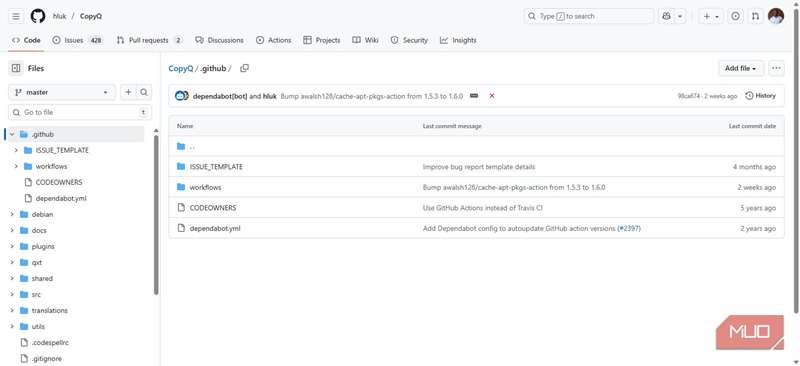Focus the Go to file input
This screenshot has height=366, width=800.
click(x=80, y=112)
